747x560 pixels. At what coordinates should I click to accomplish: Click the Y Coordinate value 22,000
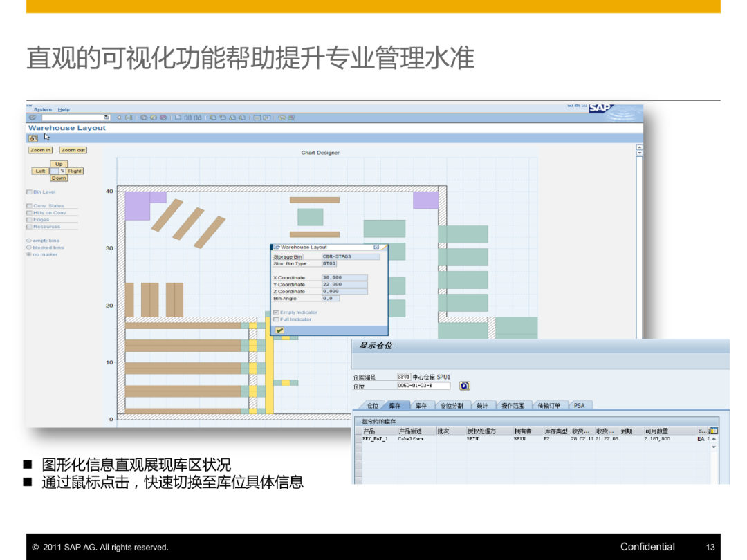344,284
